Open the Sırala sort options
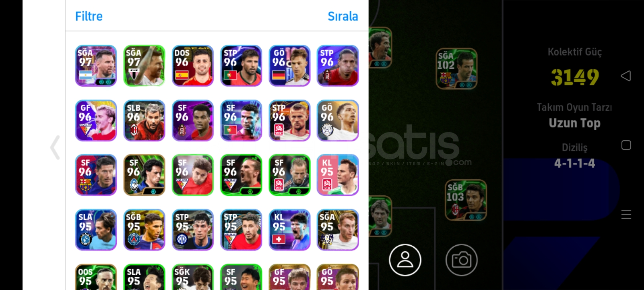Image resolution: width=644 pixels, height=290 pixels. (x=343, y=16)
